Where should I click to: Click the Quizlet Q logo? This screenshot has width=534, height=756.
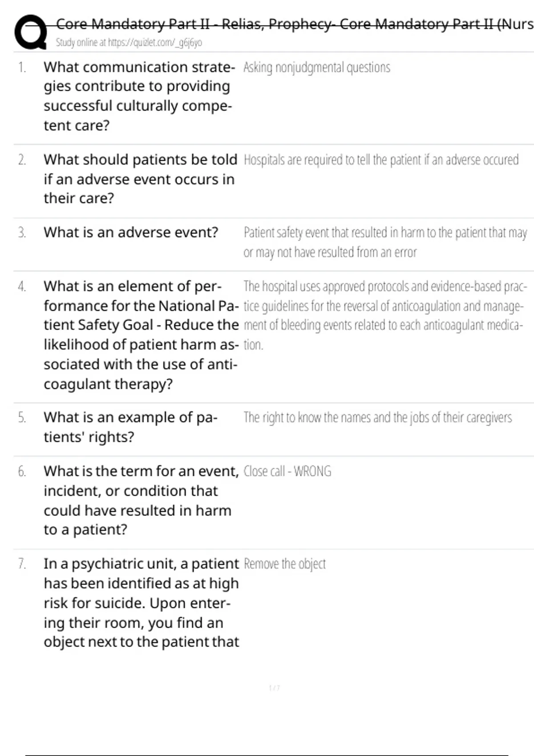(30, 32)
